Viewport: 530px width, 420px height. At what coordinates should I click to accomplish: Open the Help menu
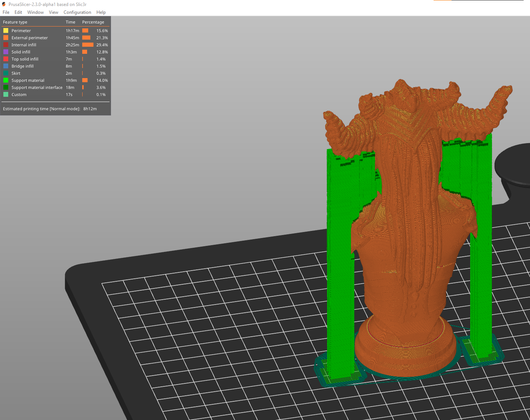tap(101, 12)
